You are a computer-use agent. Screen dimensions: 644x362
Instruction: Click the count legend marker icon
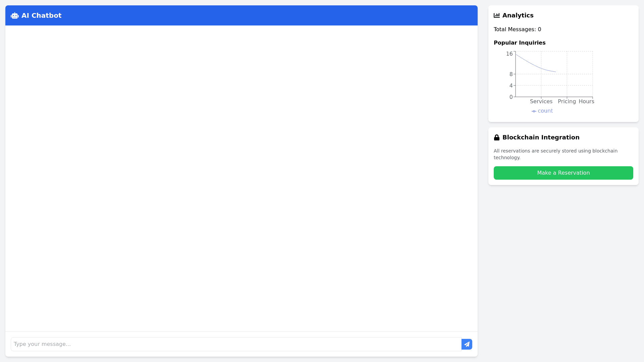tap(534, 111)
